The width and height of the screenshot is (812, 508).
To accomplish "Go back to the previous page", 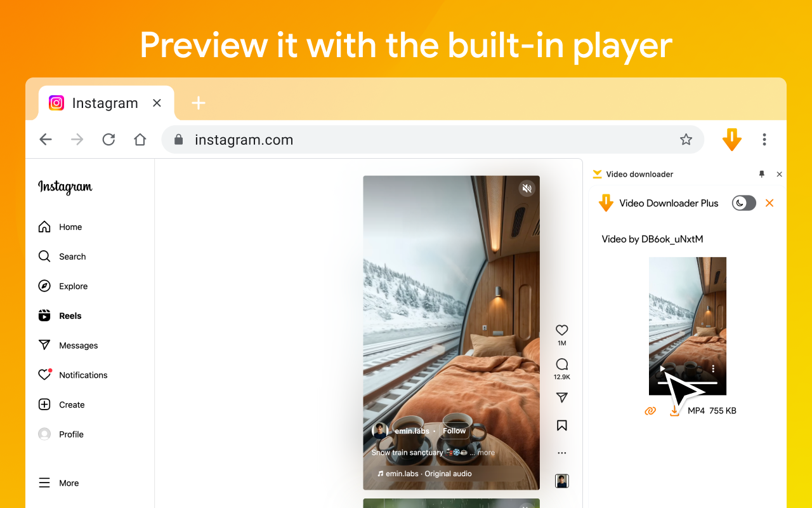I will (x=46, y=140).
